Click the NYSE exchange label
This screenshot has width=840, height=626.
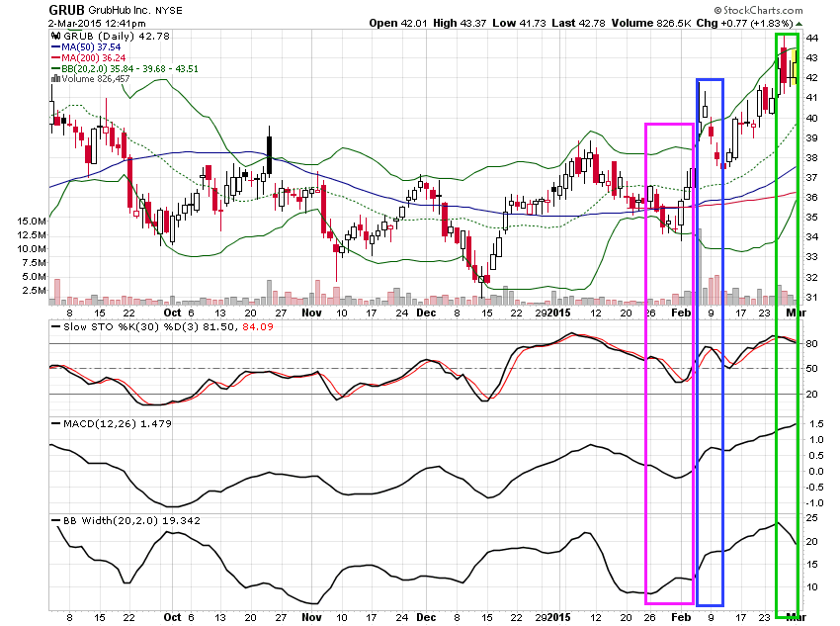pyautogui.click(x=169, y=10)
